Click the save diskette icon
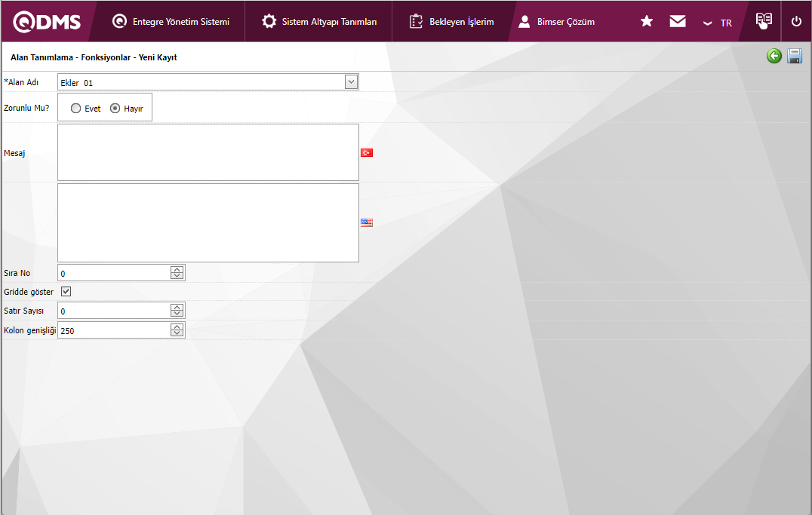This screenshot has width=812, height=515. [795, 56]
